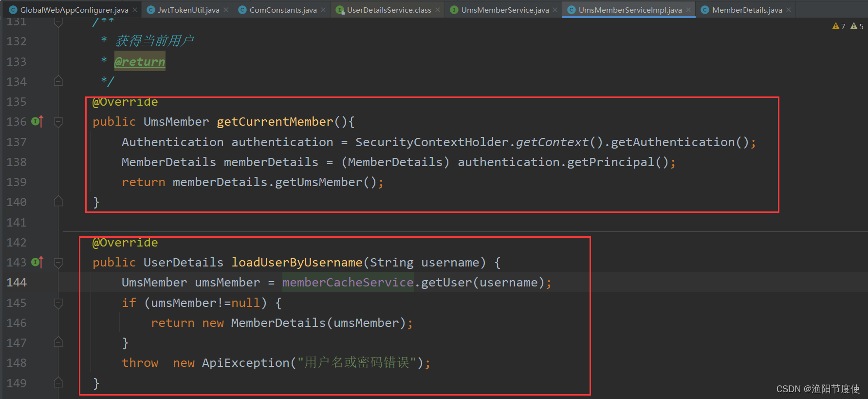868x399 pixels.
Task: Click line number 133 in gutter
Action: 17,62
